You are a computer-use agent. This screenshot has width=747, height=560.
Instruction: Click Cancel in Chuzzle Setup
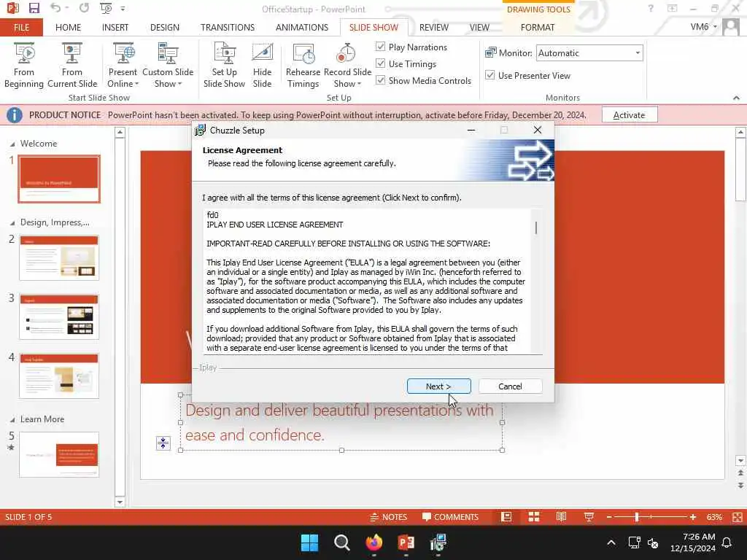click(510, 386)
